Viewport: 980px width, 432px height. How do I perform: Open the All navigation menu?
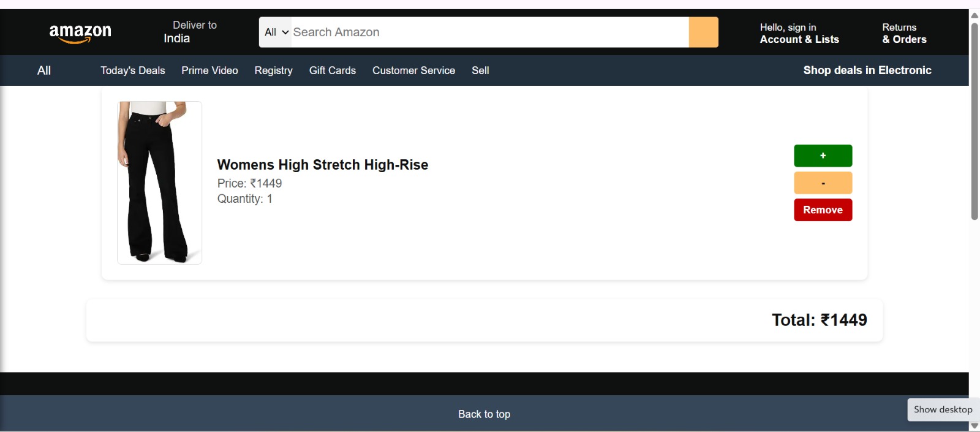44,70
